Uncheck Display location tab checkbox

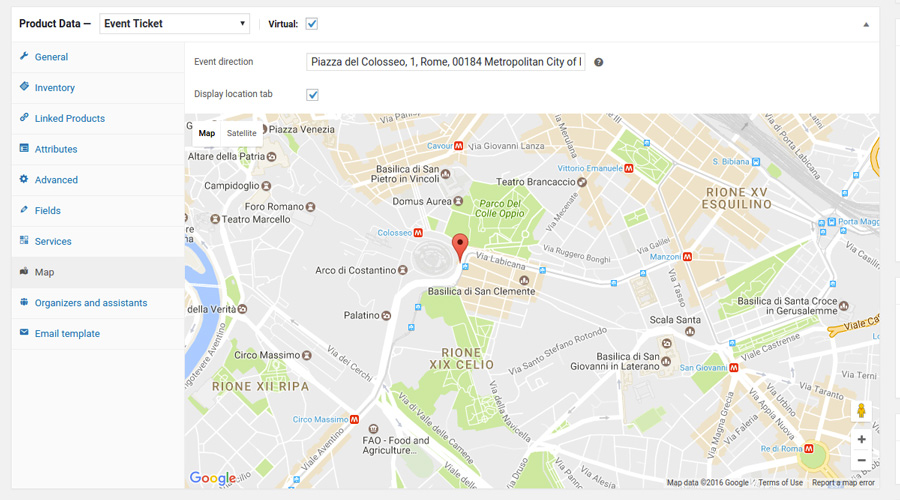tap(312, 94)
